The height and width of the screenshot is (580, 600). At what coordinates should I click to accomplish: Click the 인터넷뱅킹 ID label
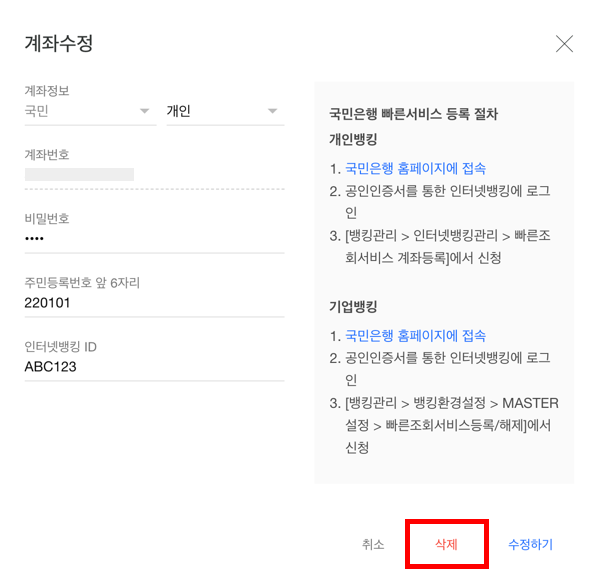pyautogui.click(x=60, y=347)
